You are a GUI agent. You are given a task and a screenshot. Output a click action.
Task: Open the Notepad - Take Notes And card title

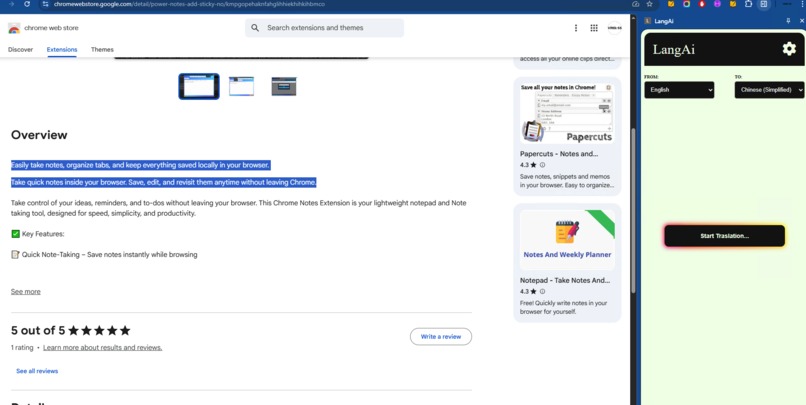pos(565,280)
